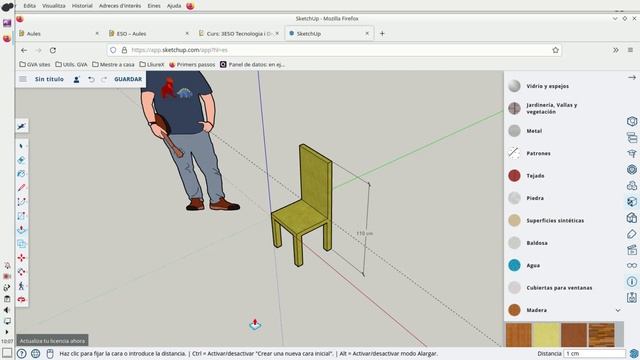Open the hamburger menu beside Sin título
The width and height of the screenshot is (640, 360).
pyautogui.click(x=23, y=79)
